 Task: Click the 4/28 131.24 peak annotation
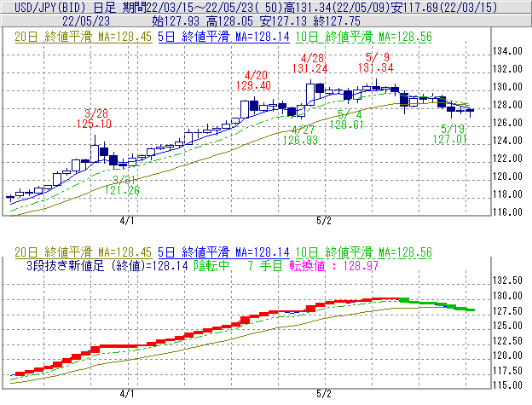(309, 63)
